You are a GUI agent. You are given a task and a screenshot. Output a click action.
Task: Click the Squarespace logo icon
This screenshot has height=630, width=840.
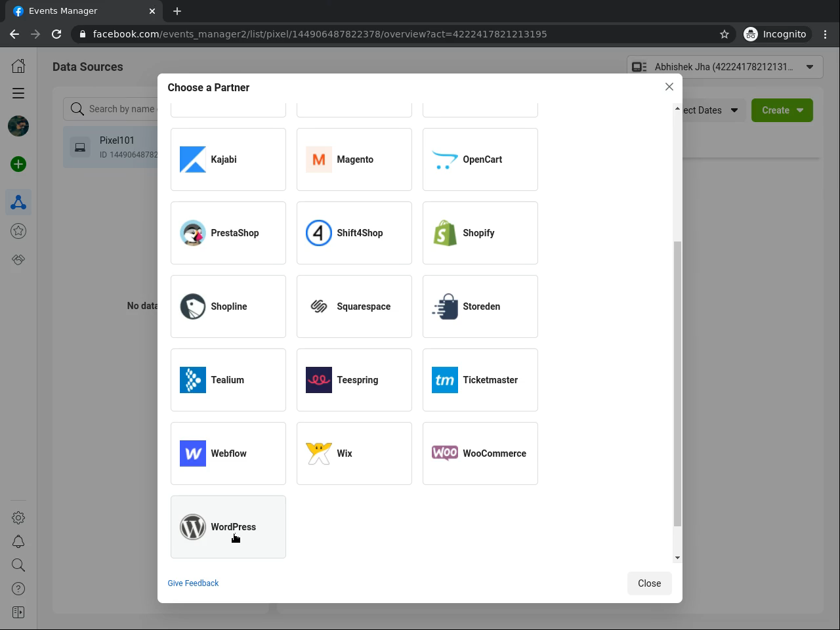pos(319,306)
